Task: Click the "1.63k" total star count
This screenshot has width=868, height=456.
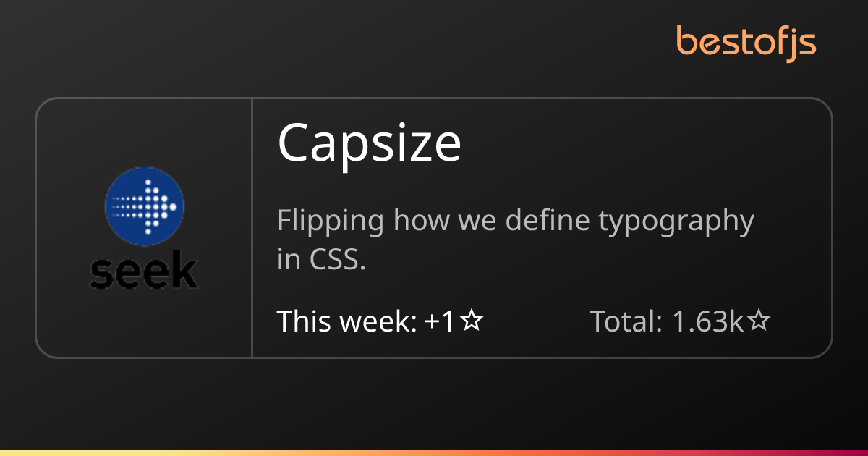Action: click(707, 321)
